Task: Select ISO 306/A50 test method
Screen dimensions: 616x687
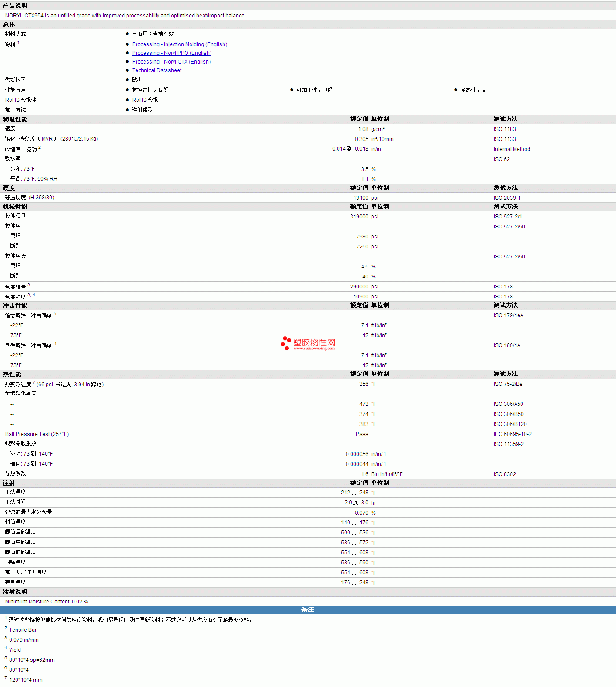Action: coord(508,404)
